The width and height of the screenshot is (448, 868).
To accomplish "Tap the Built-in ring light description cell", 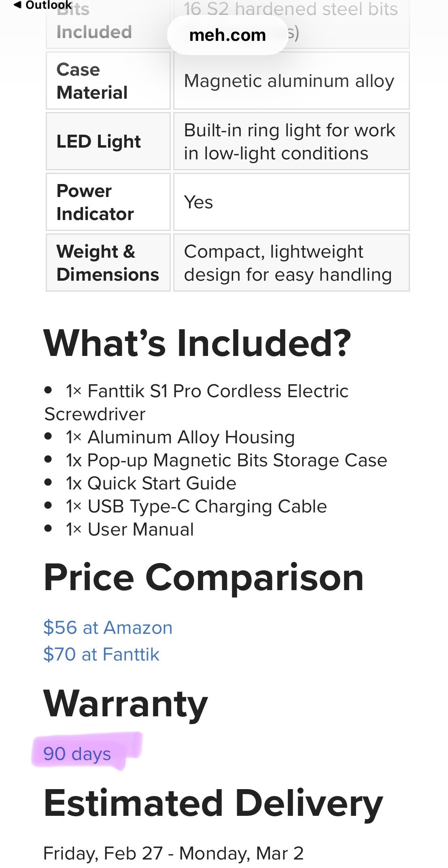I will (x=289, y=142).
